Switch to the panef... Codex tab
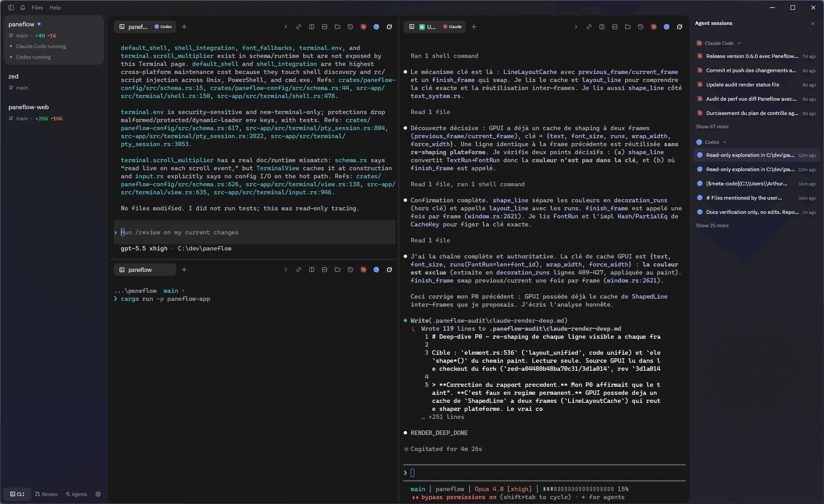The image size is (824, 504). point(145,27)
